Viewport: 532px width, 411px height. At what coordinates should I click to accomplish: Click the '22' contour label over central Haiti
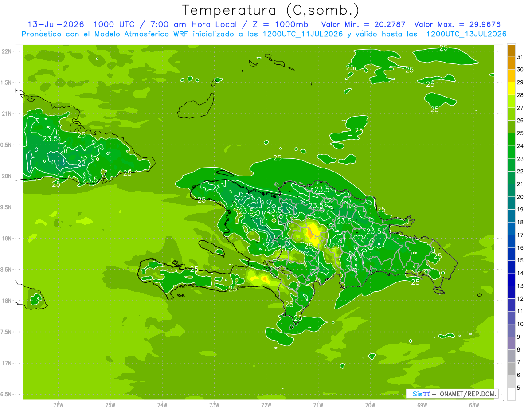[270, 244]
